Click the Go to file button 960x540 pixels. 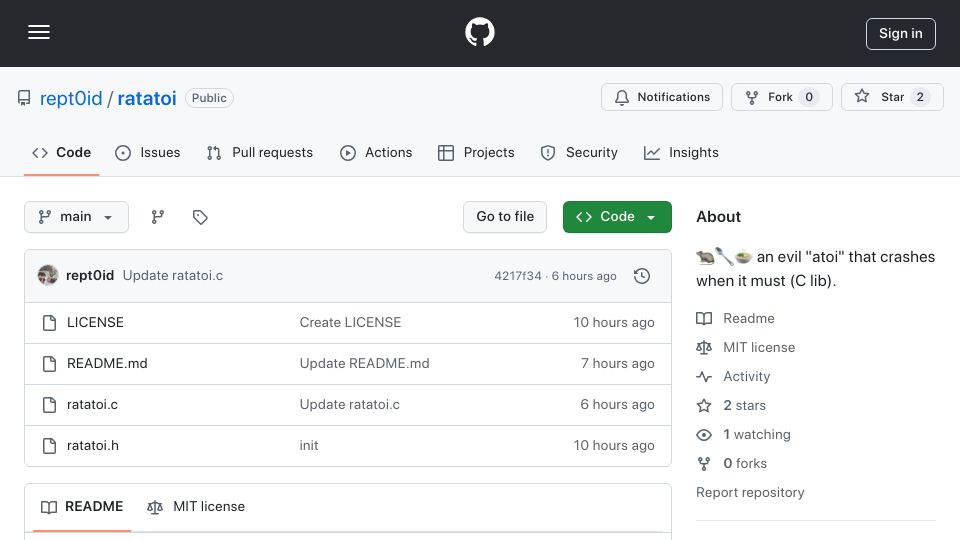[x=505, y=217]
